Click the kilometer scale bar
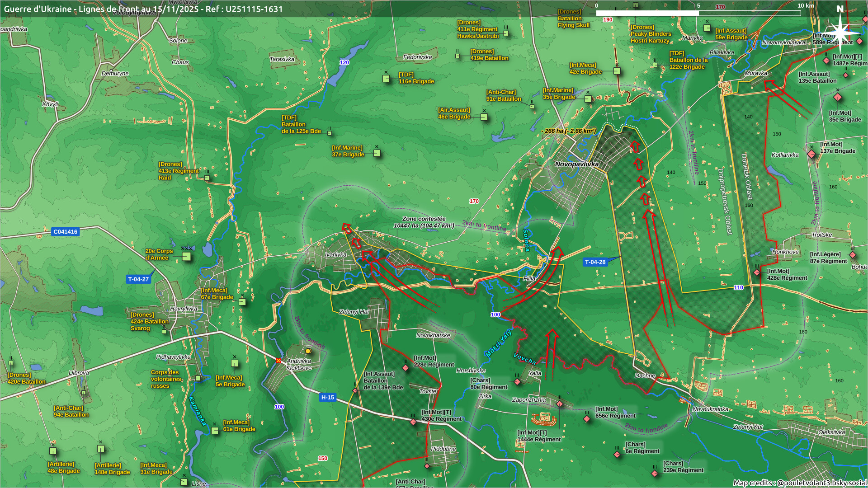Screen dimensions: 868x488 pos(698,13)
